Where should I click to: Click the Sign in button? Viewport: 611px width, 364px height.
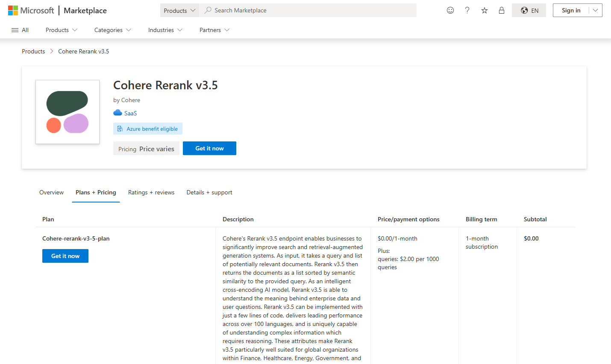571,10
